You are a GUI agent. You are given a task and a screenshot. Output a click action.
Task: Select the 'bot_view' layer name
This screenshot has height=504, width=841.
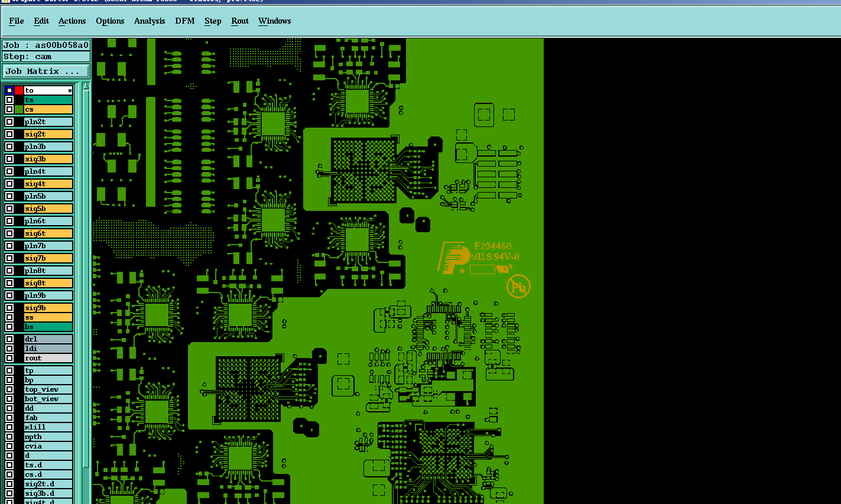click(48, 399)
